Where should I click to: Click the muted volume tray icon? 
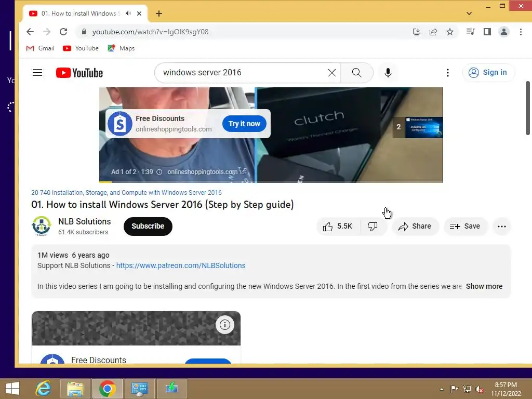480,389
